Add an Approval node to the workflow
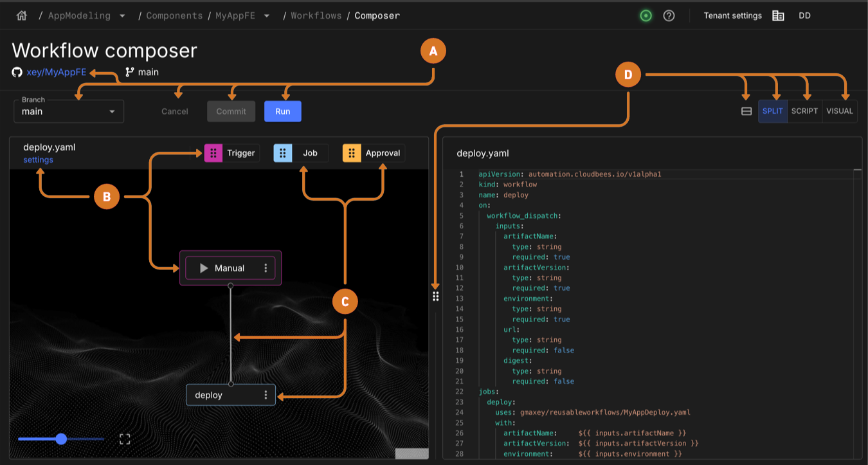 pyautogui.click(x=373, y=152)
